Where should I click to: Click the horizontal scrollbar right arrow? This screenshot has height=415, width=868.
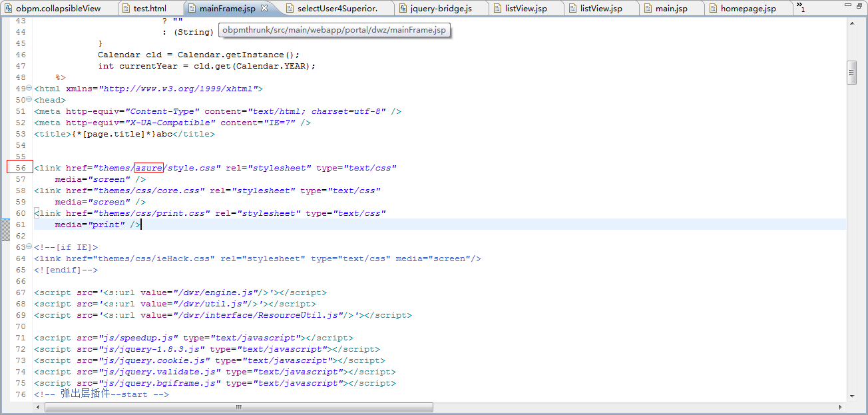(x=841, y=407)
